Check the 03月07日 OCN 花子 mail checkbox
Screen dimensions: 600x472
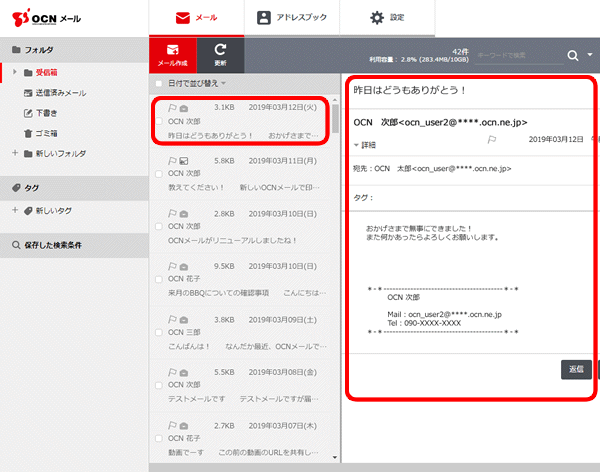[159, 438]
